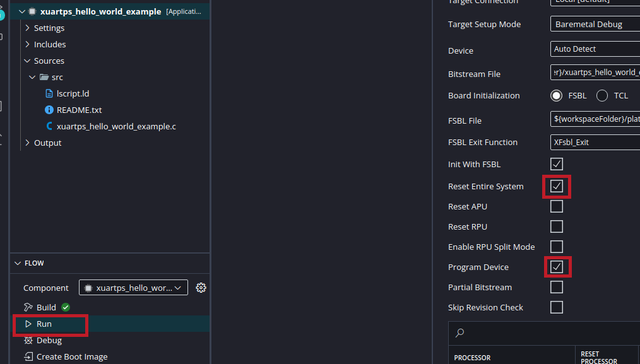Click the Debug bug icon
Viewport: 640px width, 364px height.
coord(28,340)
